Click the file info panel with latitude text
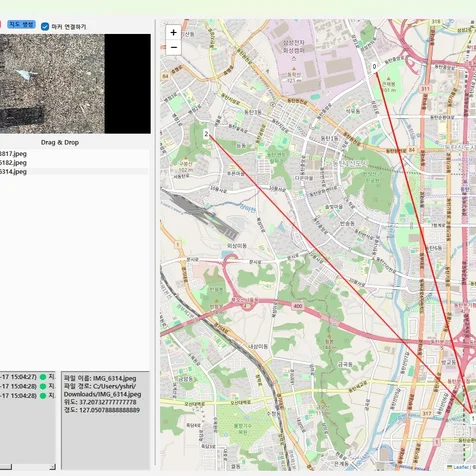Viewport: 476px width, 476px height. [105, 420]
